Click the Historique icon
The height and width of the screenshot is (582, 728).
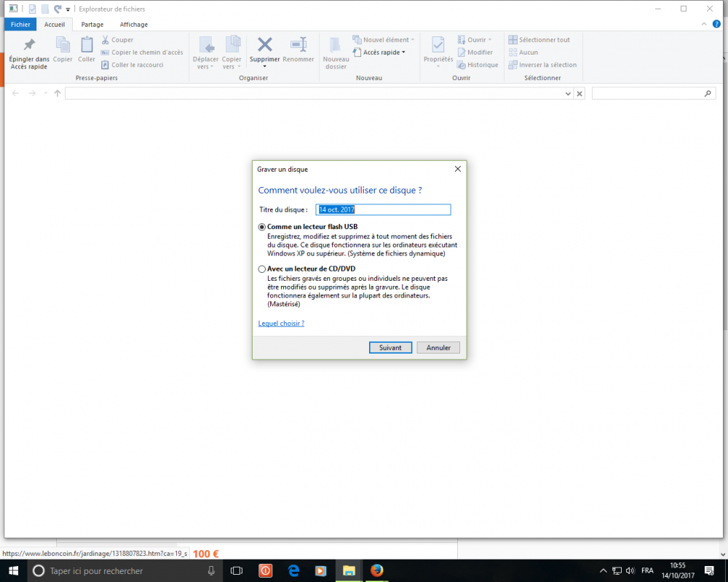pyautogui.click(x=462, y=65)
